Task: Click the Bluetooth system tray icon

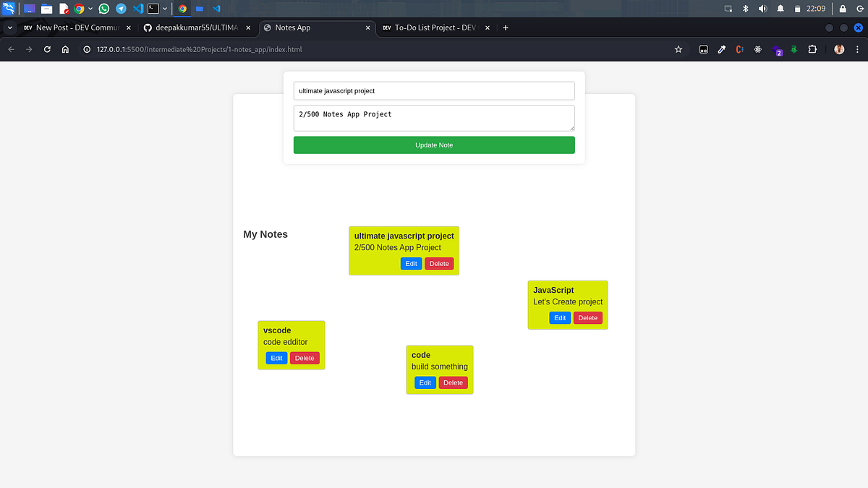Action: 746,9
